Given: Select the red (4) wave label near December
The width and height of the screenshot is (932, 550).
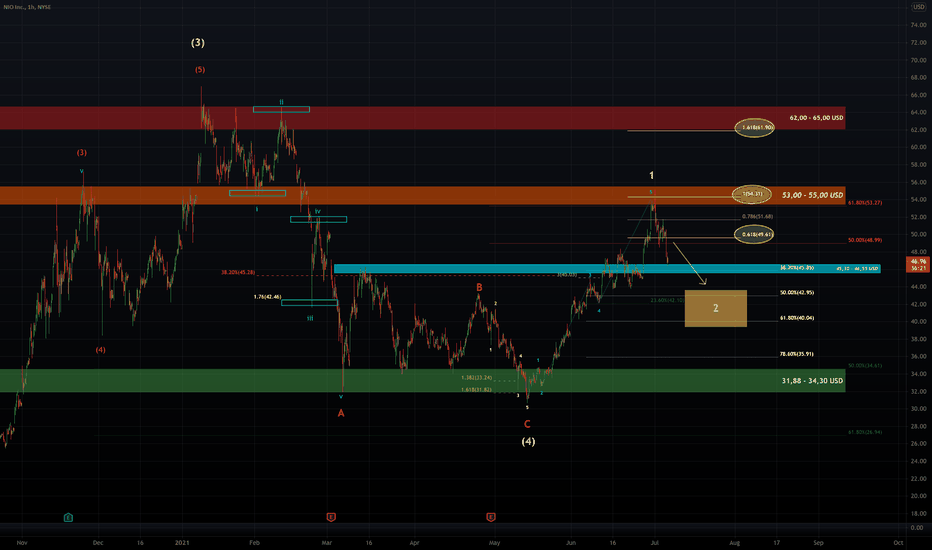Looking at the screenshot, I should click(100, 350).
